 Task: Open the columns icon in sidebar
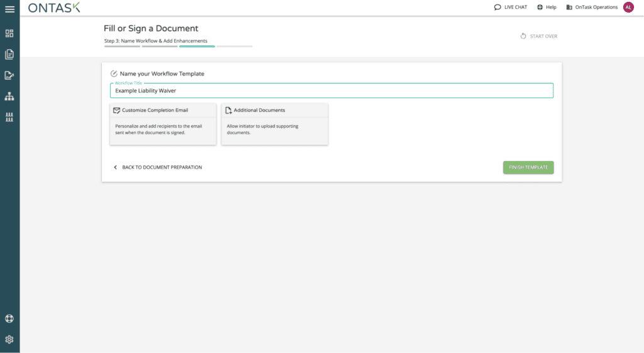pos(9,118)
